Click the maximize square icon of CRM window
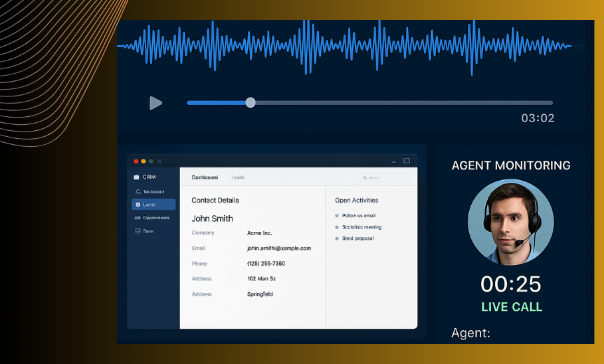This screenshot has width=604, height=364. tap(407, 161)
